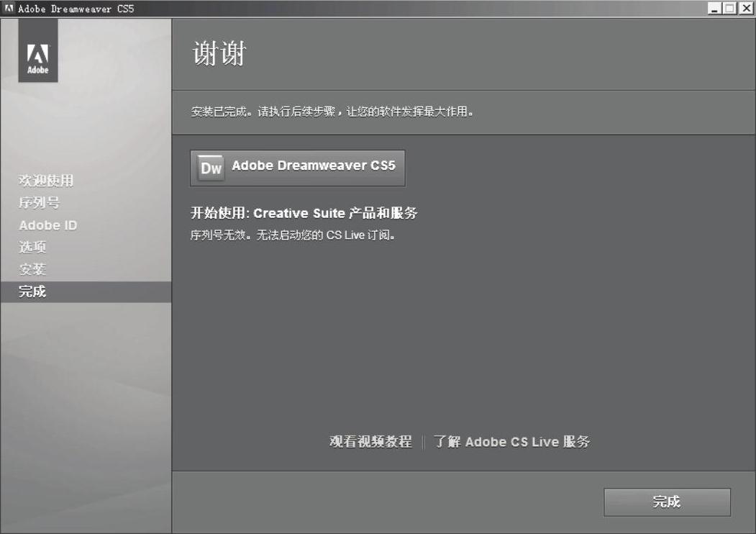756x534 pixels.
Task: Click the 安装已完成 message text
Action: click(x=332, y=112)
